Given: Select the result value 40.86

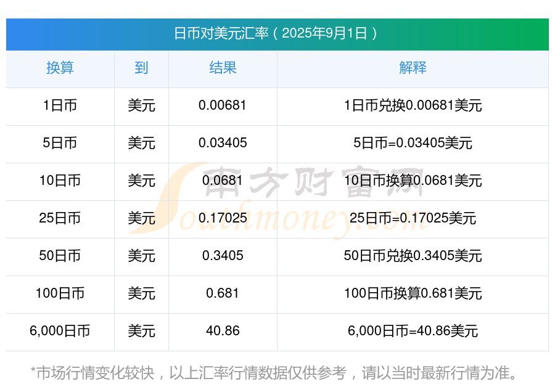Looking at the screenshot, I should [x=223, y=331].
